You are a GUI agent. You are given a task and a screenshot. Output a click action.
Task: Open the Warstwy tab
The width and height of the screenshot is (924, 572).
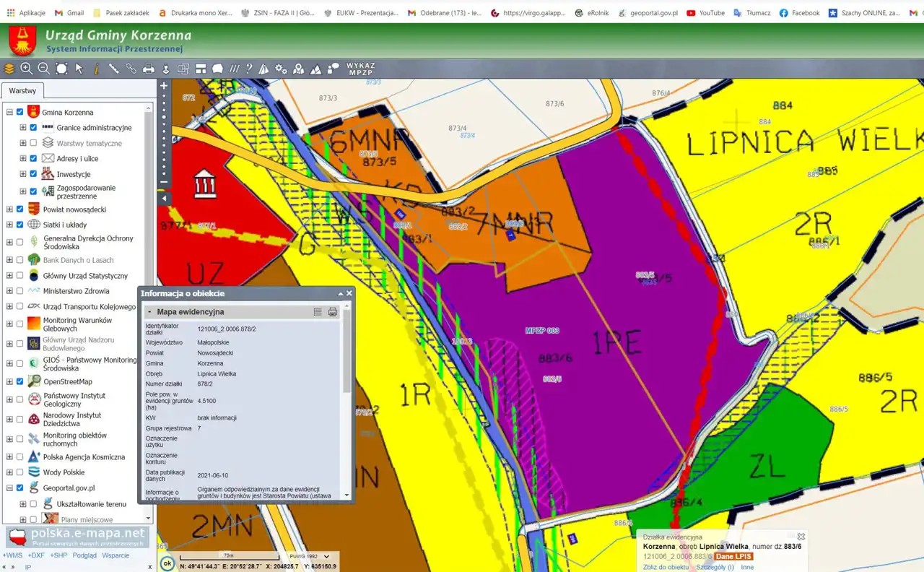[22, 91]
